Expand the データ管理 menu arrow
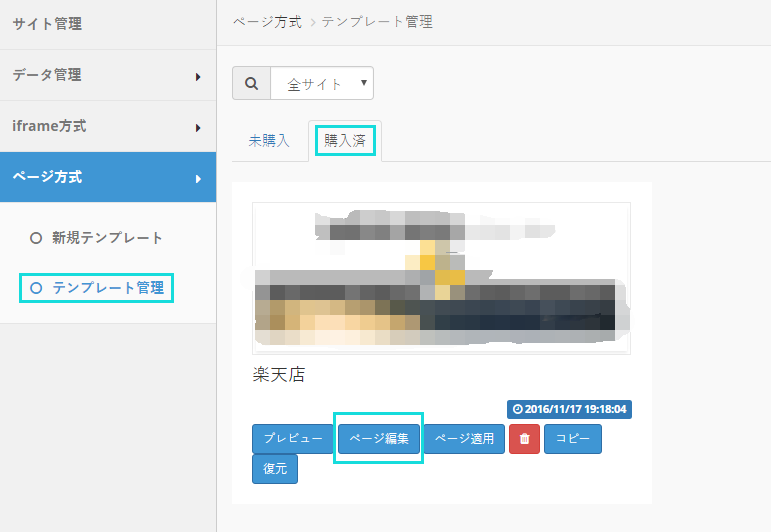This screenshot has width=771, height=532. [x=198, y=77]
